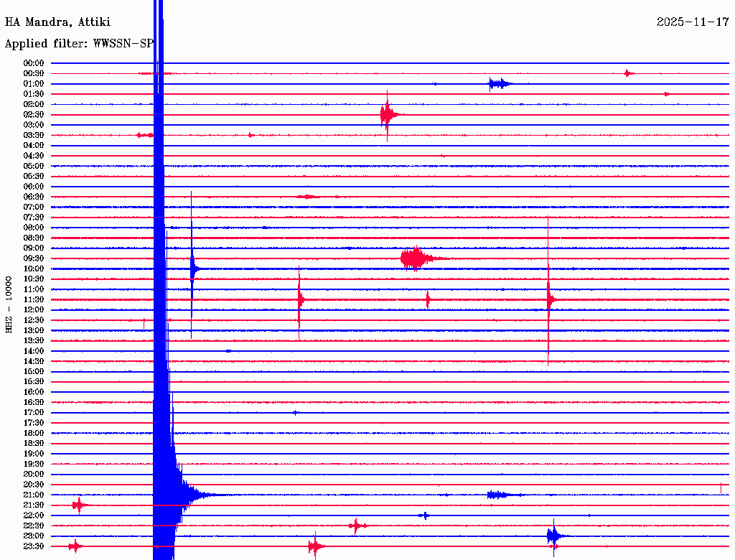Select the 20:00 time label
735x560 pixels.
[x=34, y=475]
